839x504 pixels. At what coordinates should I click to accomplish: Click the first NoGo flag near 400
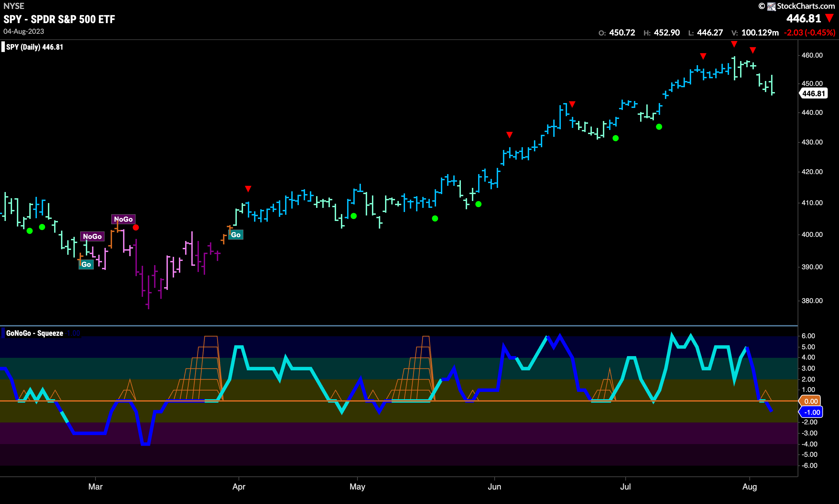click(x=92, y=236)
